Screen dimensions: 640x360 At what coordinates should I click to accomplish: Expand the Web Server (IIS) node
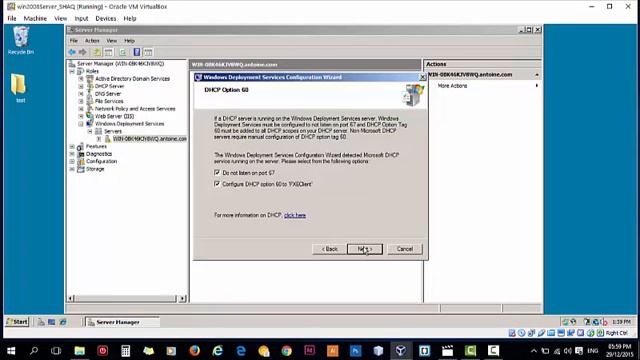[x=81, y=116]
